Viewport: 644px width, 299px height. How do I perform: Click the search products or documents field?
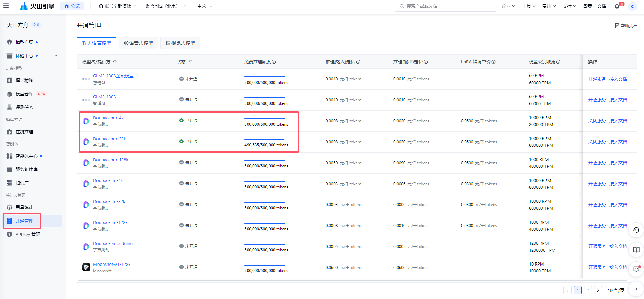[x=445, y=6]
